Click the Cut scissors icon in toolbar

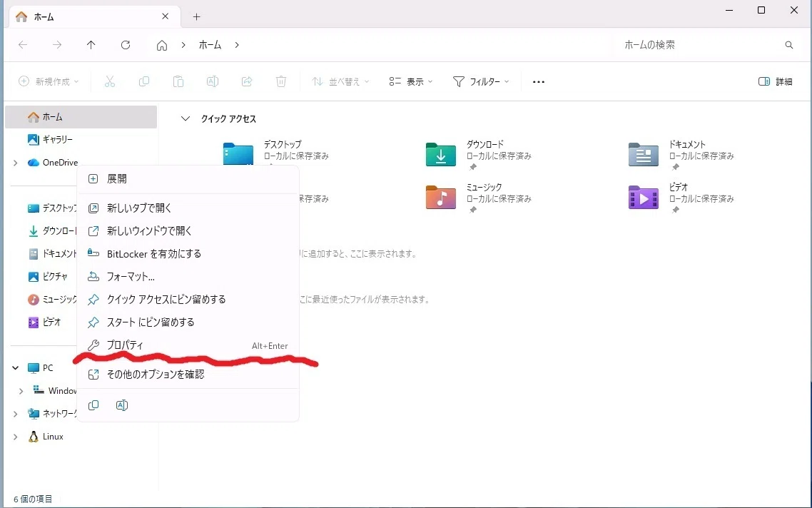click(x=110, y=81)
